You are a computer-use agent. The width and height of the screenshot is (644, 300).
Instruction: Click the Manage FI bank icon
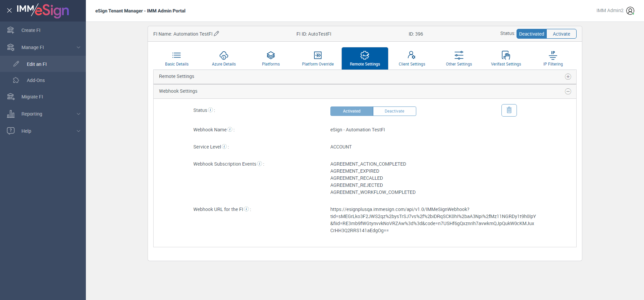click(x=11, y=47)
